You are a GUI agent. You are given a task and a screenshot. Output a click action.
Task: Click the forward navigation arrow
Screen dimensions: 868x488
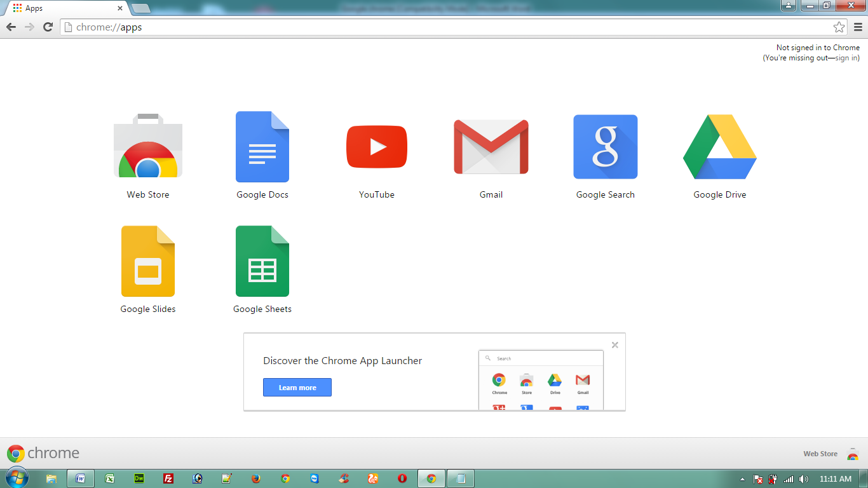[29, 27]
